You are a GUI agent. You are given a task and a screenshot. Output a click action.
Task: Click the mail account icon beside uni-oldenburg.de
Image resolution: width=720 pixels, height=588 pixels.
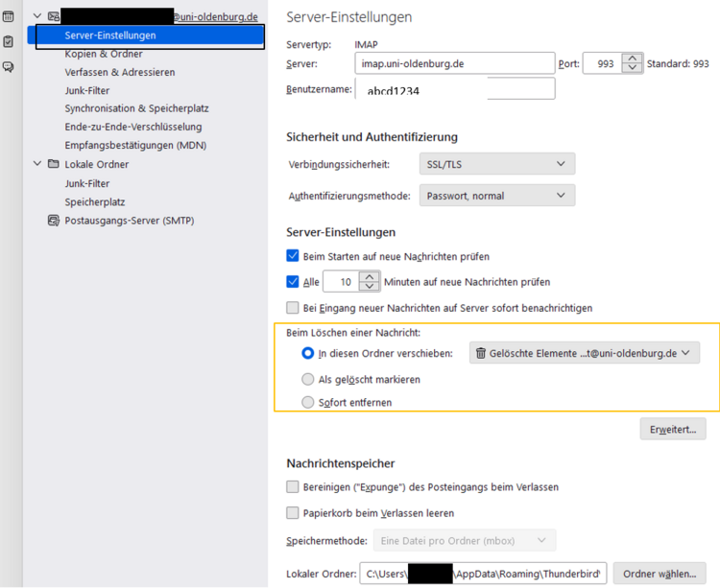pos(54,16)
